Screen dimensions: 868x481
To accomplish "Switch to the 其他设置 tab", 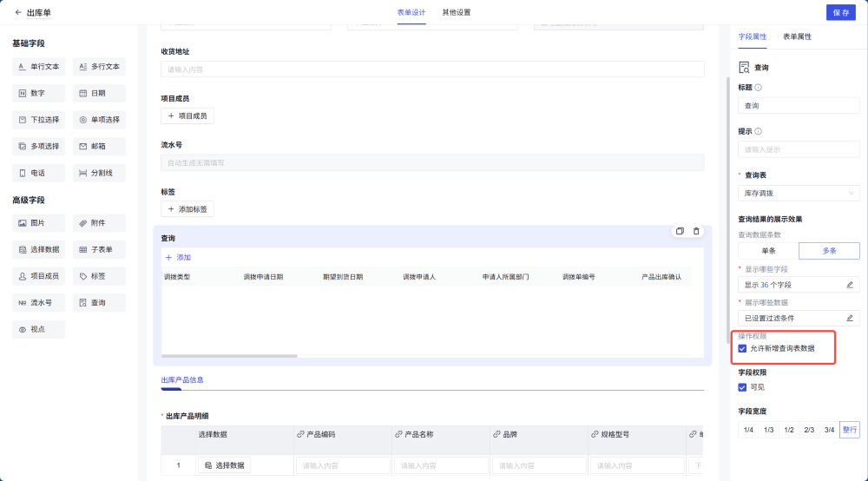I will (x=456, y=12).
